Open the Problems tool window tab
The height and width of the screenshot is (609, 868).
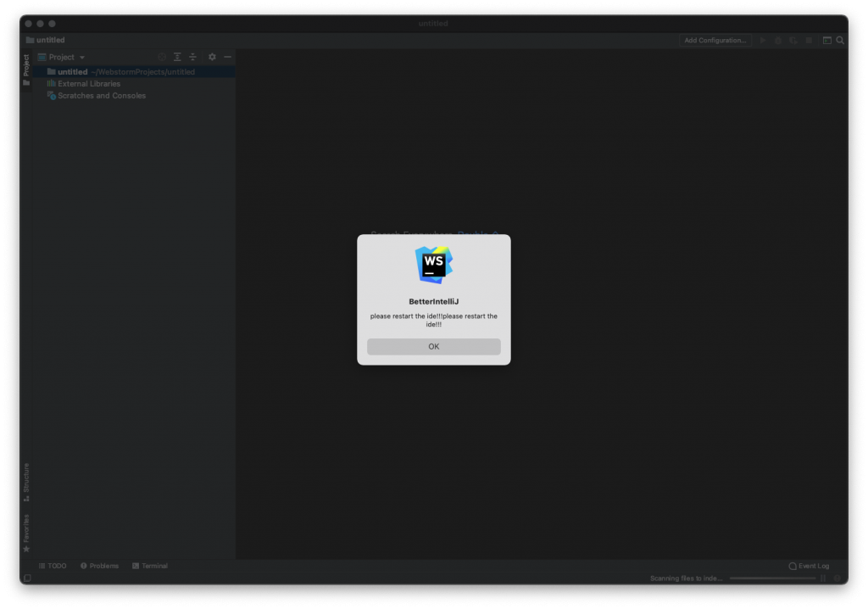(x=100, y=566)
